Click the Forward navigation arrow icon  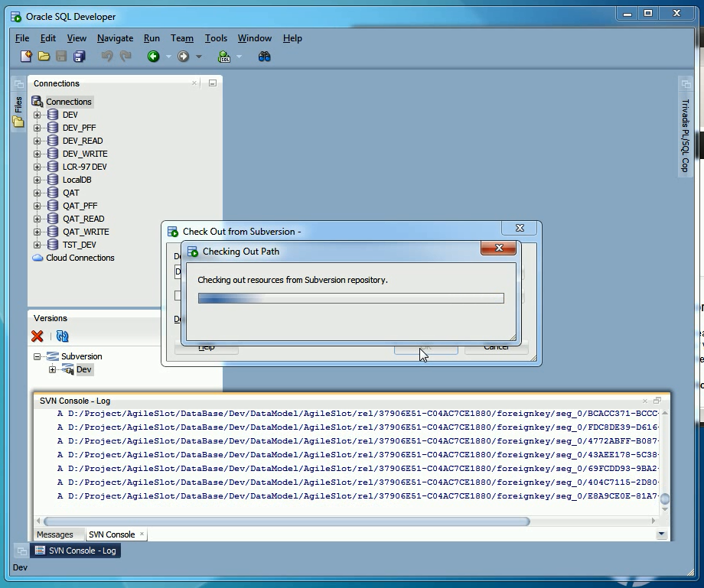(x=183, y=57)
